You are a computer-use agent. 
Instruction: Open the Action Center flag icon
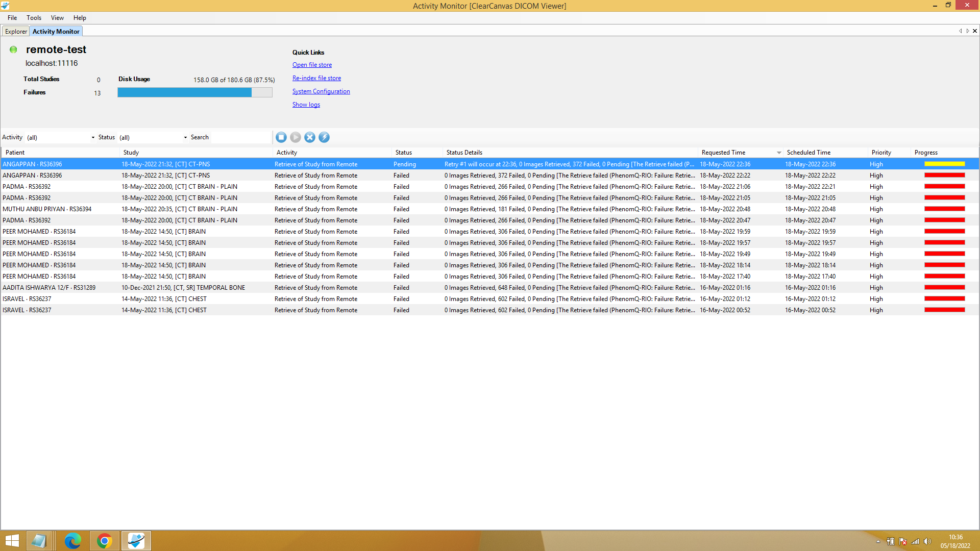[902, 542]
